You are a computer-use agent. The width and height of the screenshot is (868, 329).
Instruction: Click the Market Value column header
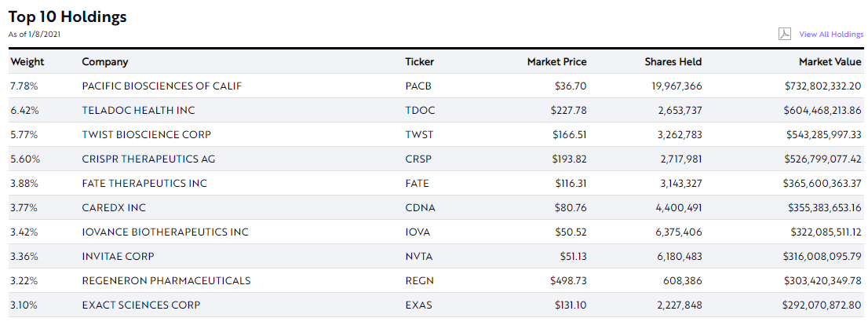(x=830, y=62)
